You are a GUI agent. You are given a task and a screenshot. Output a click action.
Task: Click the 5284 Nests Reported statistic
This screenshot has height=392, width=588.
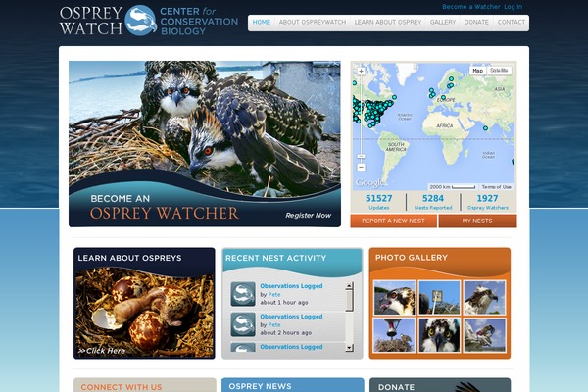(433, 202)
